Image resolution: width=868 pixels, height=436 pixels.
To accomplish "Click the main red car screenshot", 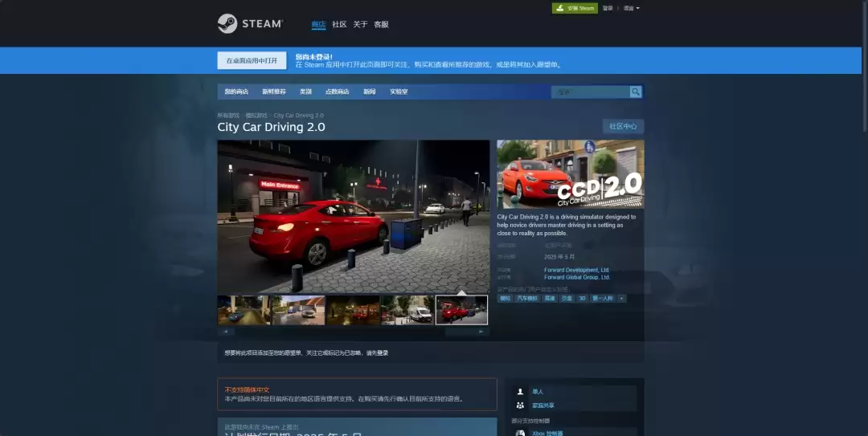I will 353,216.
